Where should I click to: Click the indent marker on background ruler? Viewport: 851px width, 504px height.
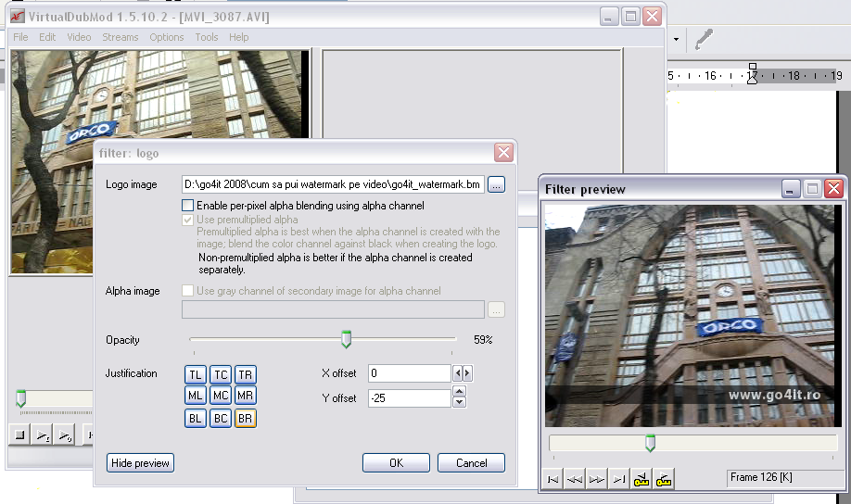[752, 74]
